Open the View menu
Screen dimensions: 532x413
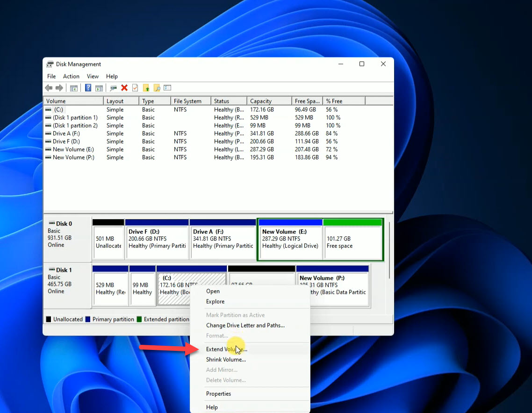(93, 76)
